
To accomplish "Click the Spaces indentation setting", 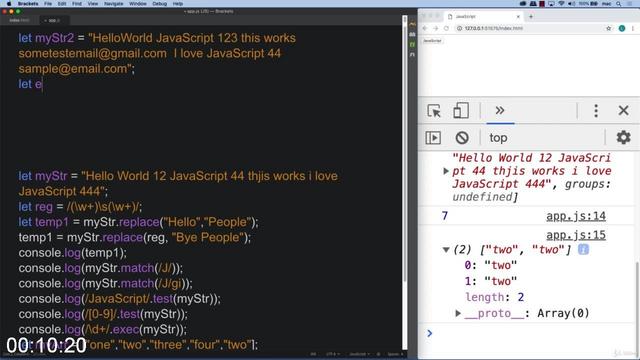I will coord(394,354).
